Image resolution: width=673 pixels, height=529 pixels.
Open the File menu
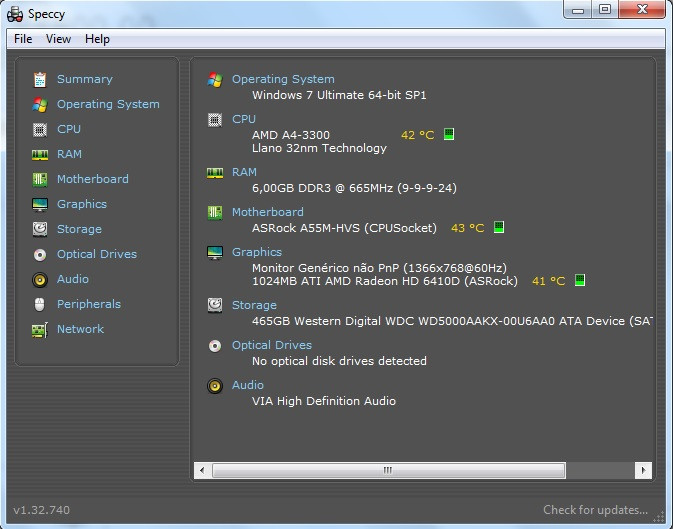coord(23,39)
